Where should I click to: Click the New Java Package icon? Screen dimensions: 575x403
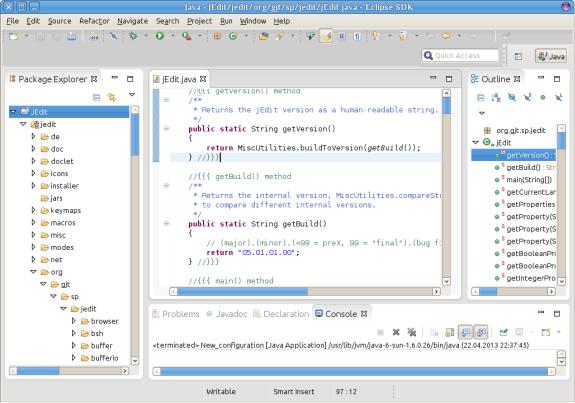click(217, 36)
